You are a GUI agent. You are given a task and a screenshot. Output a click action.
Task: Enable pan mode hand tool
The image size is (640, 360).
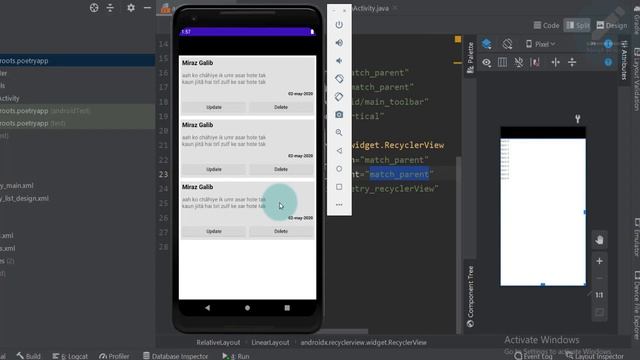click(x=599, y=240)
